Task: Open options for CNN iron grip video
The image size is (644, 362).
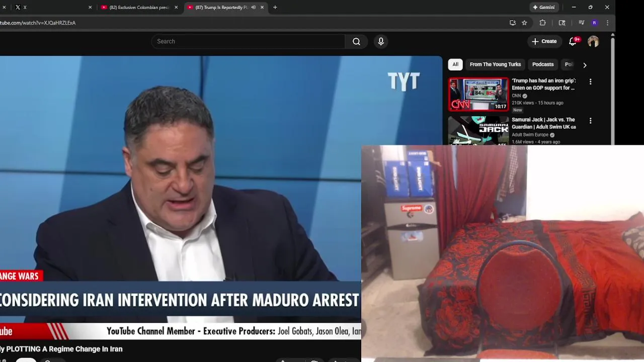Action: tap(590, 81)
